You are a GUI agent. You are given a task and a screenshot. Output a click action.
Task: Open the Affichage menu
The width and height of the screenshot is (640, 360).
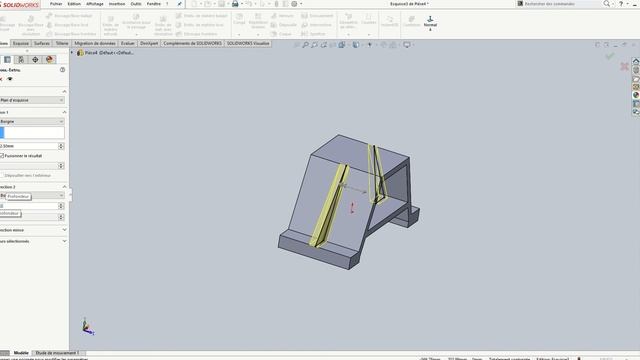[95, 4]
